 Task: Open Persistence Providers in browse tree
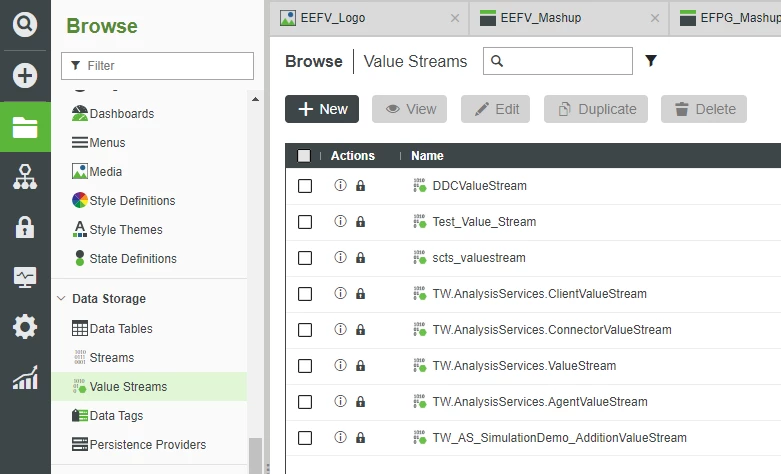click(x=147, y=444)
